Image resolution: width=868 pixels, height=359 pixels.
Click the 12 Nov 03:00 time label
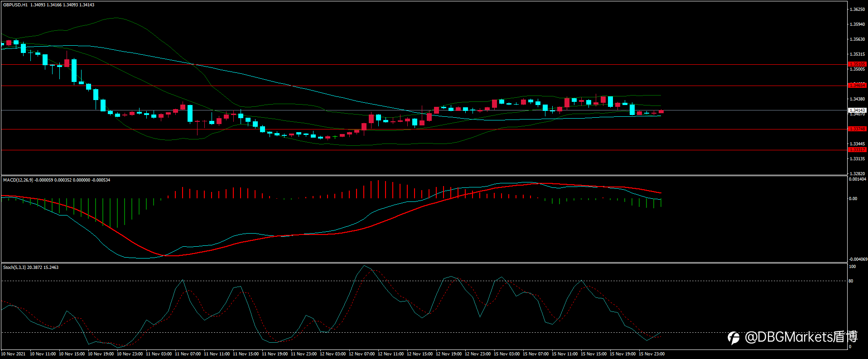coord(333,354)
